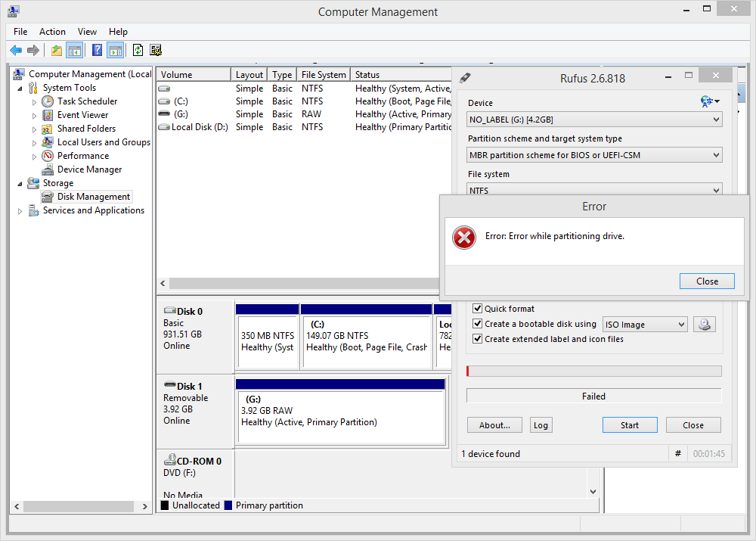The height and width of the screenshot is (541, 756).
Task: Click the disc icon to browse for an ISO
Action: pos(704,324)
